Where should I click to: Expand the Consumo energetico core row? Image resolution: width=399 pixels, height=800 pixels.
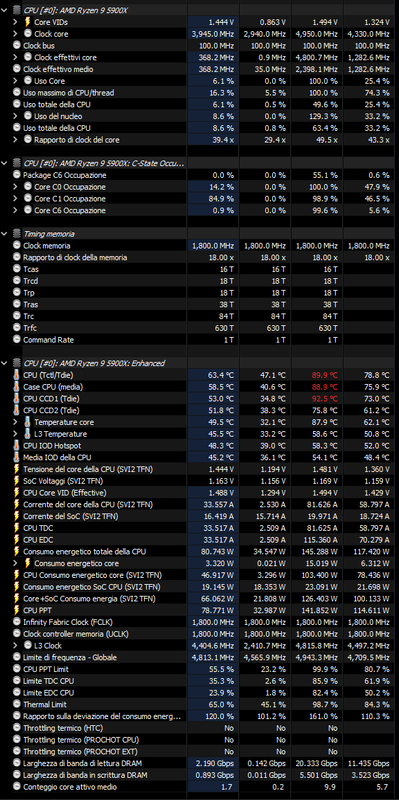pyautogui.click(x=16, y=563)
